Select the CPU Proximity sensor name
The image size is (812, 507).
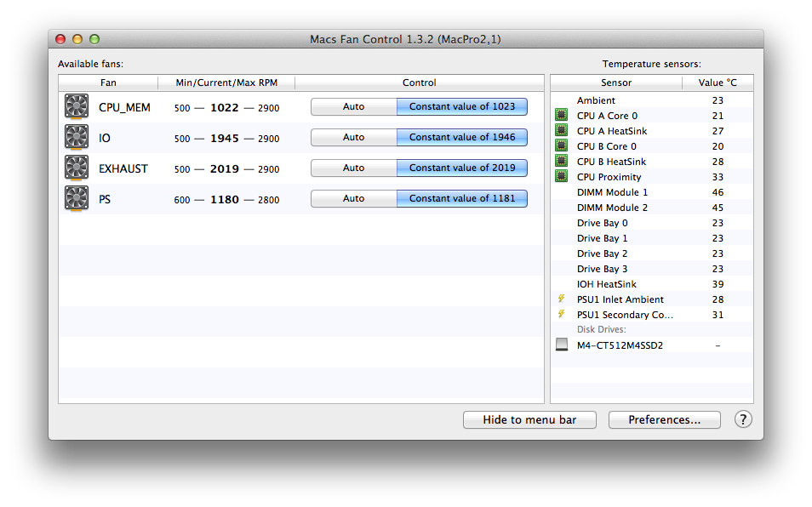[x=609, y=177]
